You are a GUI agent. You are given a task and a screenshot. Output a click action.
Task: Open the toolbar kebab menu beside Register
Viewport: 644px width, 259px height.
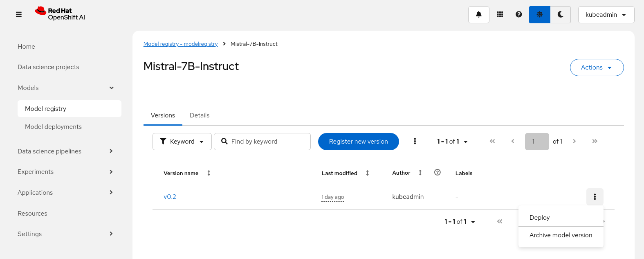415,141
